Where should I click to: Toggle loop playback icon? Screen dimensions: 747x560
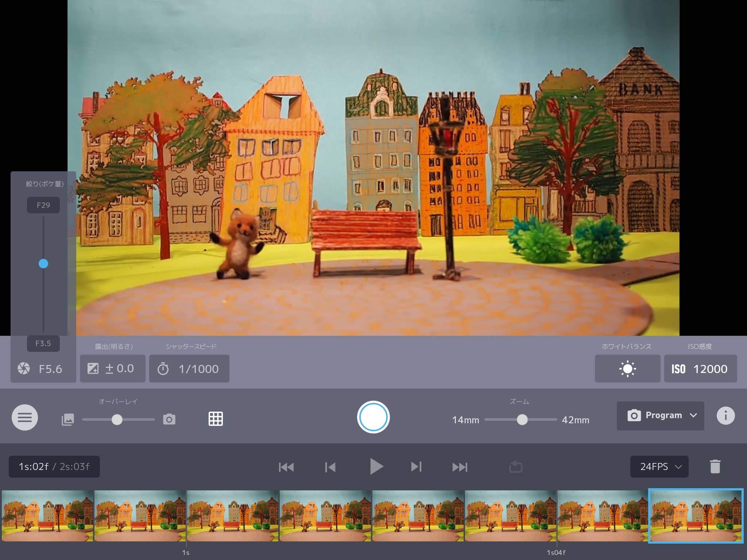(x=516, y=467)
